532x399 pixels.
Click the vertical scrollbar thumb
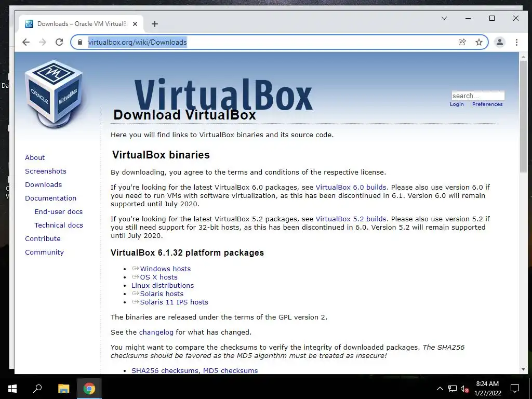(524, 117)
